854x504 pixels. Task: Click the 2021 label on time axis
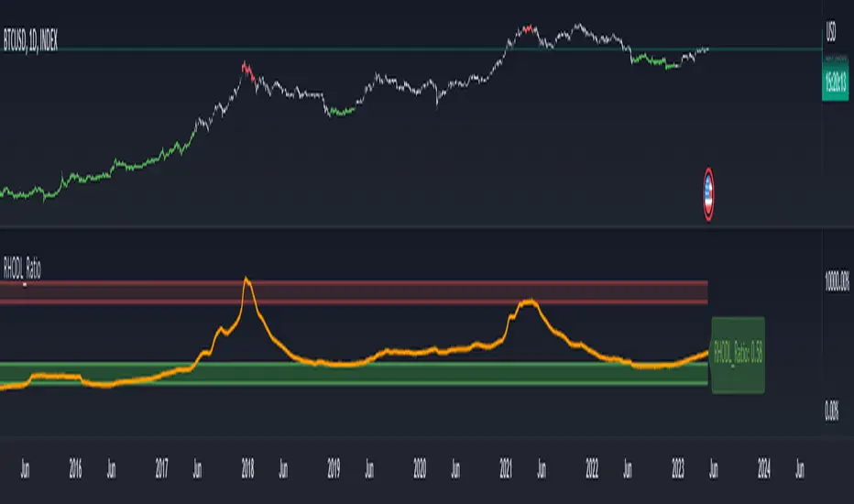[506, 468]
